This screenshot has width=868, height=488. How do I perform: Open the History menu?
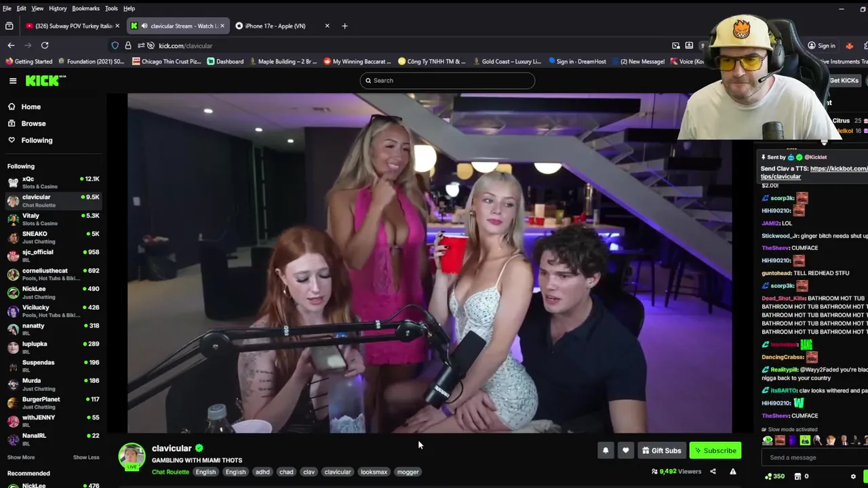(58, 8)
